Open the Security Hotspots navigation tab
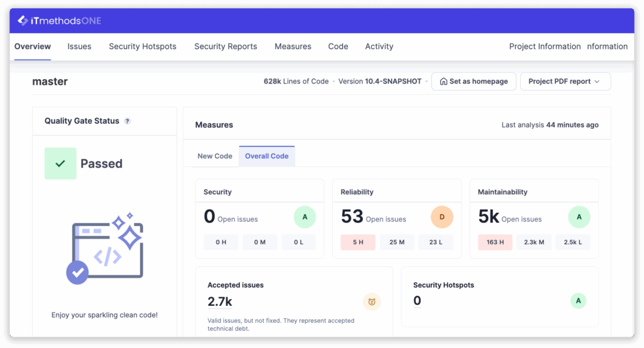This screenshot has height=348, width=644. tap(142, 46)
